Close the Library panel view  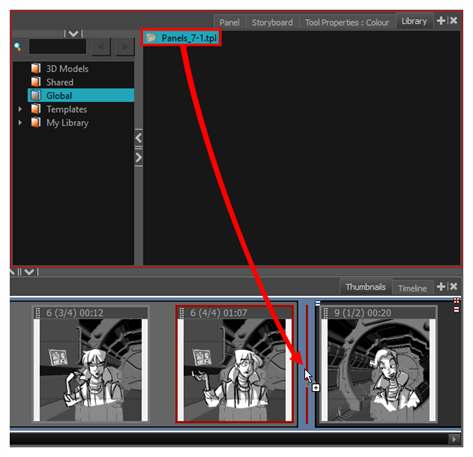coord(453,21)
